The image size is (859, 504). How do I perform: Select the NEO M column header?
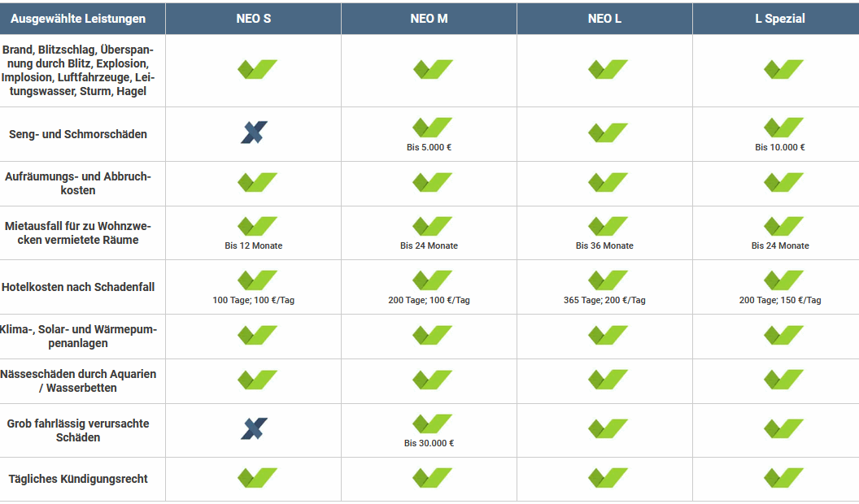pos(429,19)
